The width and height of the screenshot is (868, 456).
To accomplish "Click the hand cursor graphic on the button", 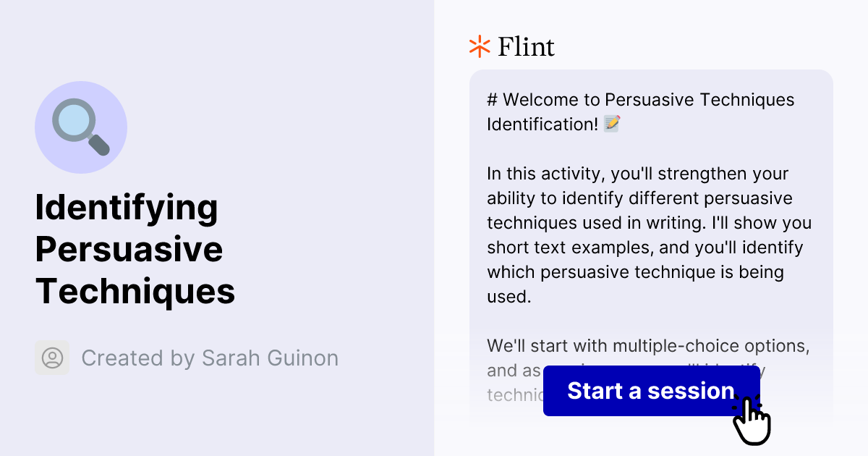I will [x=752, y=418].
